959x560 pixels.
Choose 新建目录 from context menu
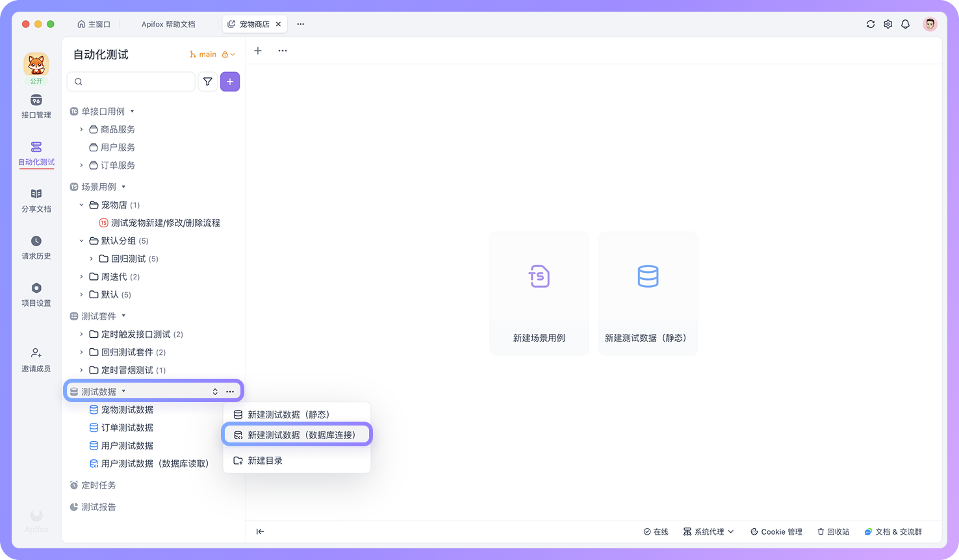(x=297, y=461)
